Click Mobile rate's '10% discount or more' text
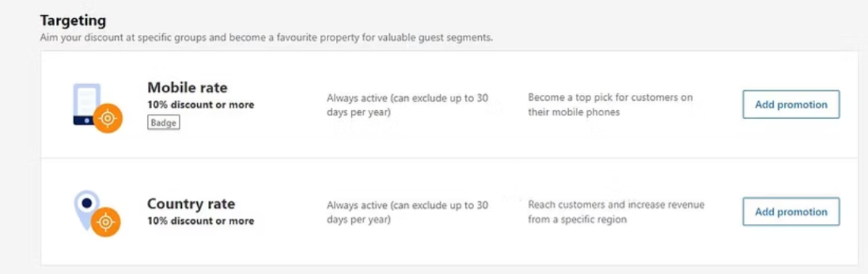The height and width of the screenshot is (274, 868). 201,104
